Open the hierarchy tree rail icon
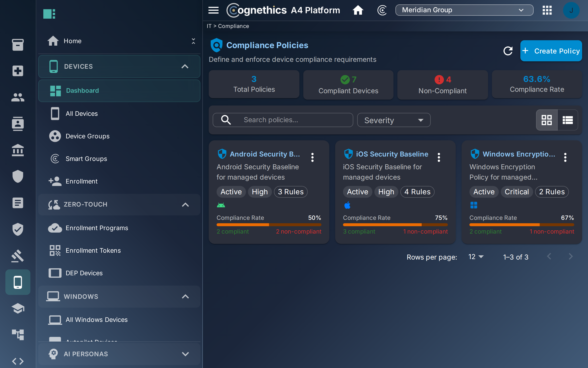This screenshot has width=588, height=368. point(18,335)
